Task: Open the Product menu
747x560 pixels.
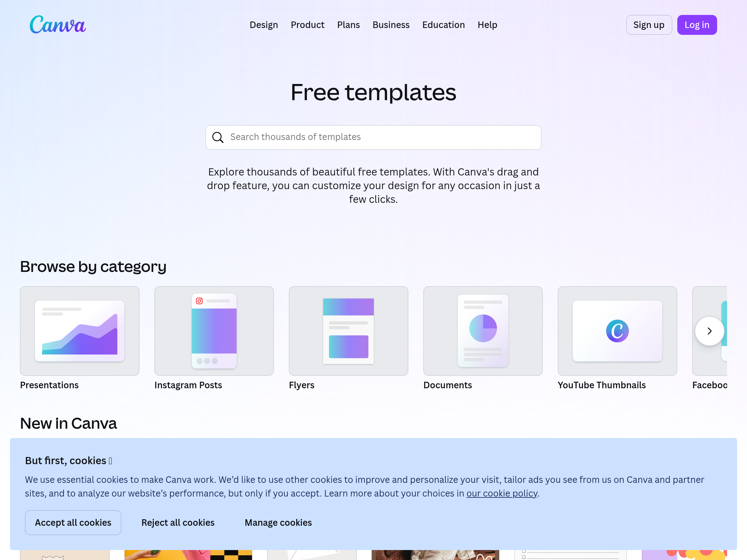Action: pos(307,25)
